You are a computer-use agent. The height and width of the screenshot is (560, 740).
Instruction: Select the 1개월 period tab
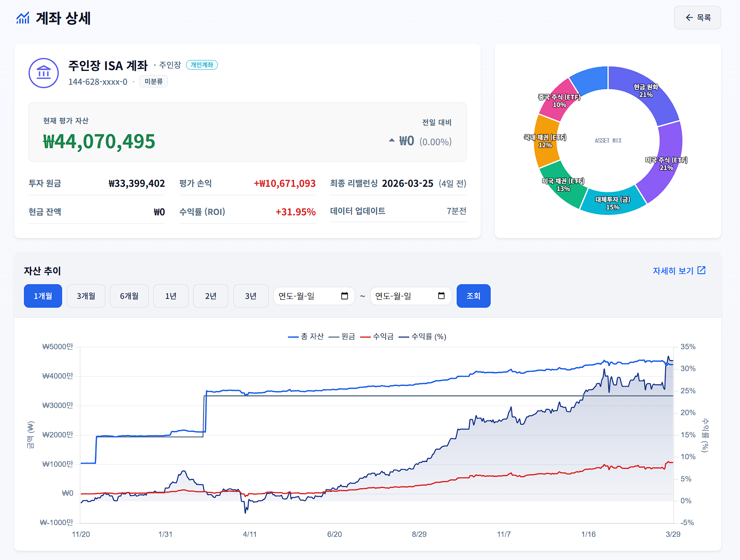click(43, 296)
